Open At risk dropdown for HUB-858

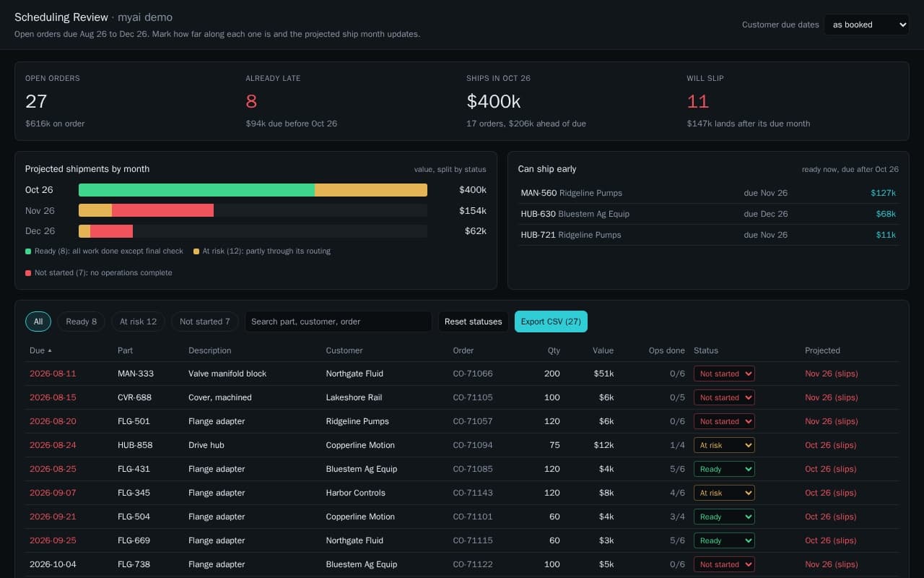point(724,445)
